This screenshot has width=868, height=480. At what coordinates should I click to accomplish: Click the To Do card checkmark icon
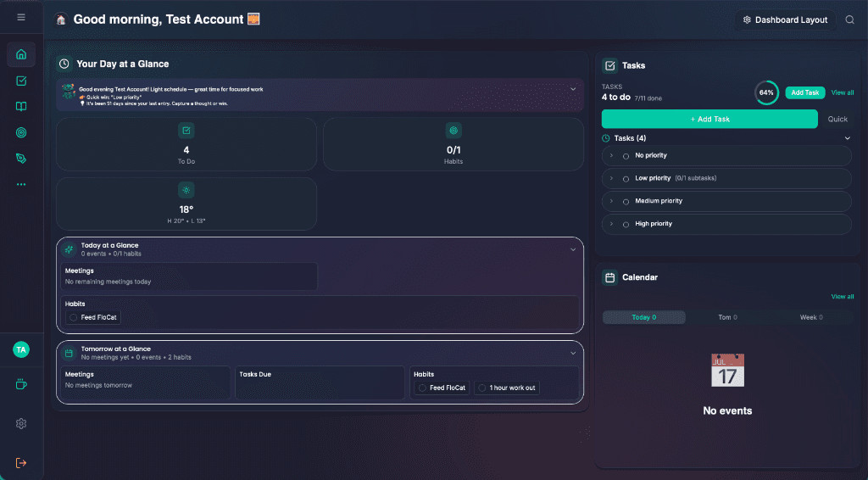pyautogui.click(x=186, y=131)
